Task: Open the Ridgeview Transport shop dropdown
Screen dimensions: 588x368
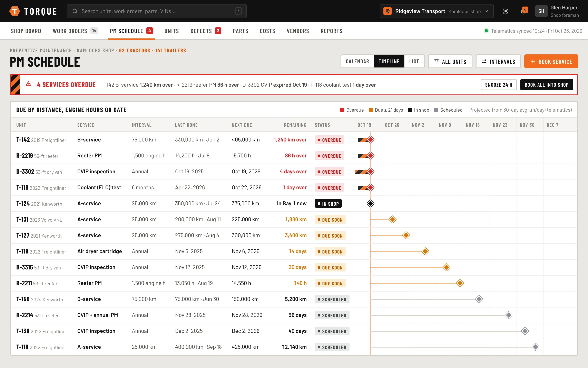Action: click(437, 11)
